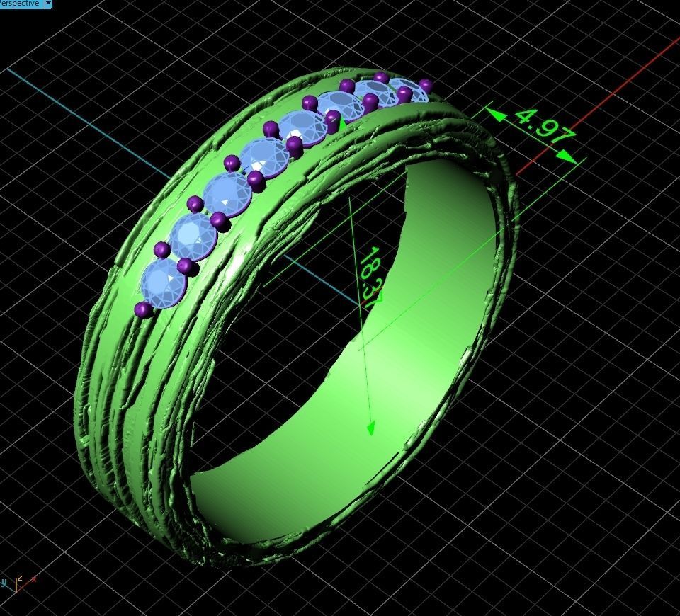Select the 4.97 width dimension text
Image resolution: width=680 pixels, height=616 pixels.
[544, 127]
